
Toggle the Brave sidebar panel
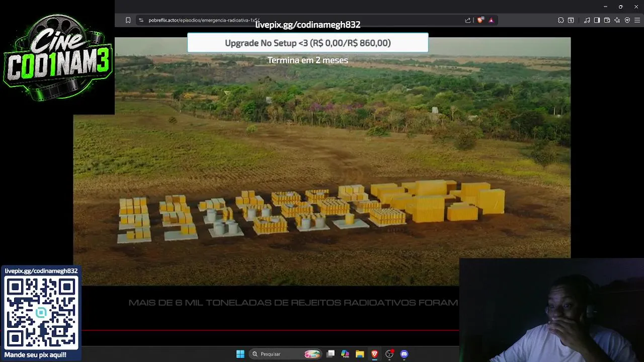(x=597, y=20)
